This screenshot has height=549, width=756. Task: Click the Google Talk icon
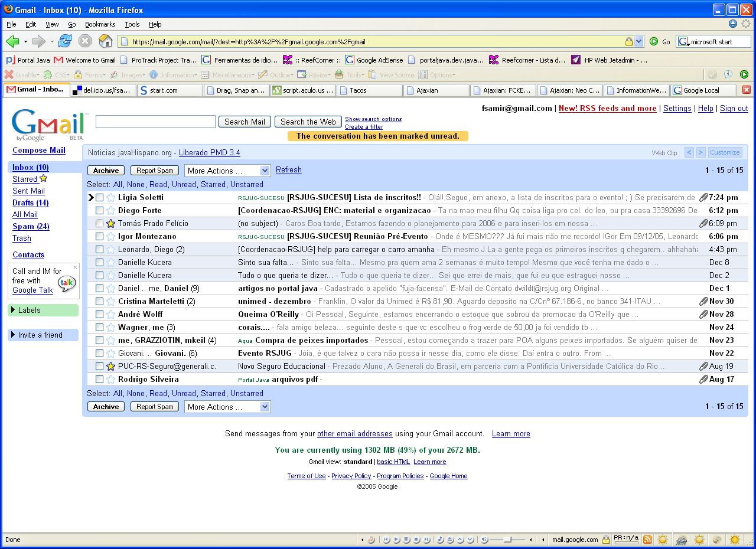[67, 283]
